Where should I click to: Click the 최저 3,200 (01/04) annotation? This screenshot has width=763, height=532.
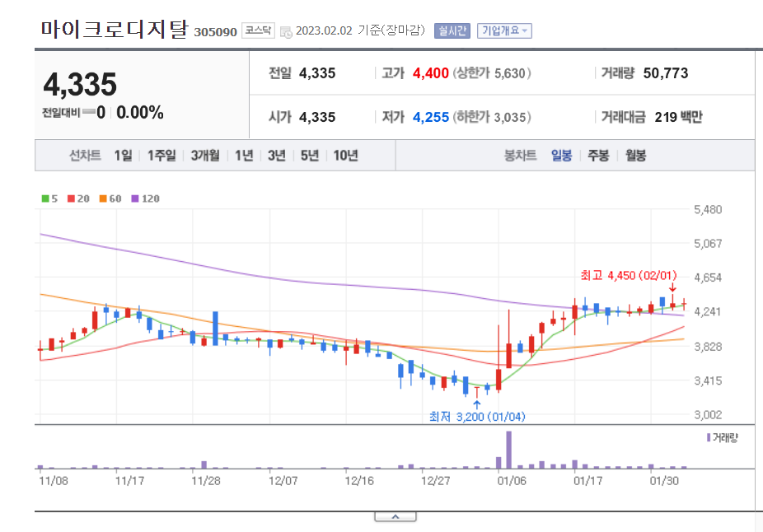point(477,417)
